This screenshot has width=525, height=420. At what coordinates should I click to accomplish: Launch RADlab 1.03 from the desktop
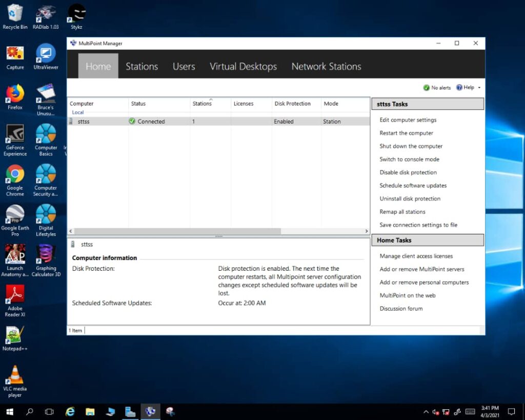pyautogui.click(x=46, y=17)
